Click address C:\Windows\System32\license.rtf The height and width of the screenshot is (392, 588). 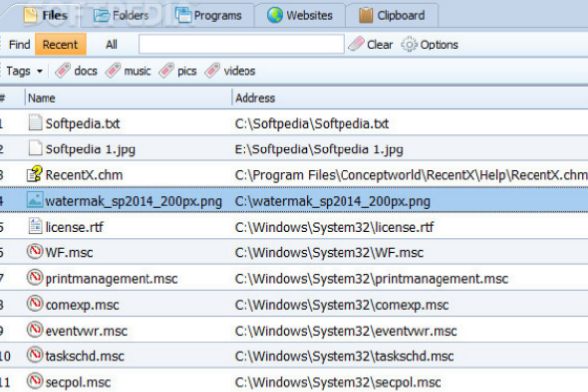[334, 227]
